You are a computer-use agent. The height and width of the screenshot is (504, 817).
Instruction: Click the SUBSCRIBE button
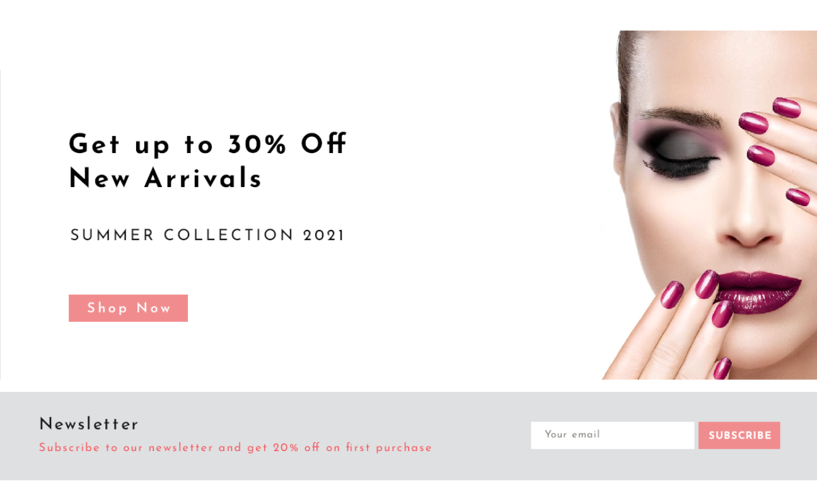point(739,435)
